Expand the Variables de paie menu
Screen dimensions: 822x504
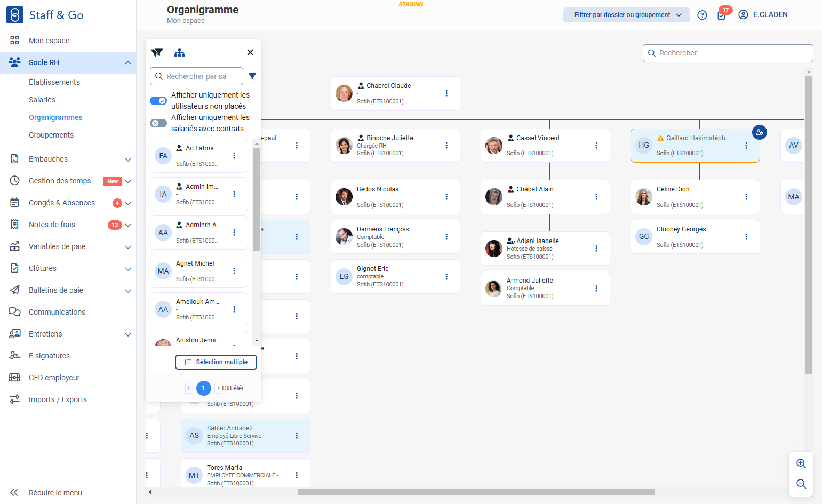(128, 247)
